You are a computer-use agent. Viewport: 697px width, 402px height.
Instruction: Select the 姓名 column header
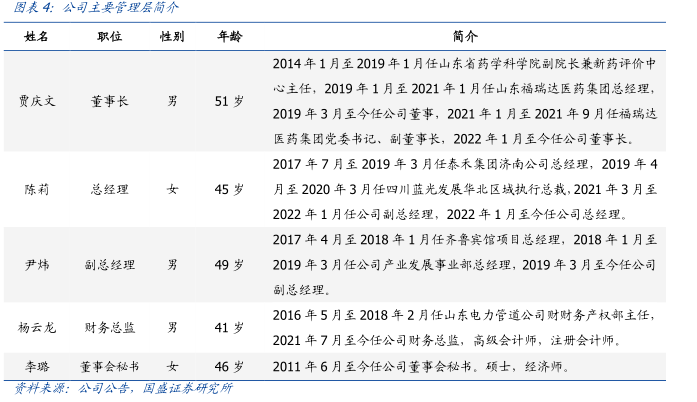[x=37, y=36]
